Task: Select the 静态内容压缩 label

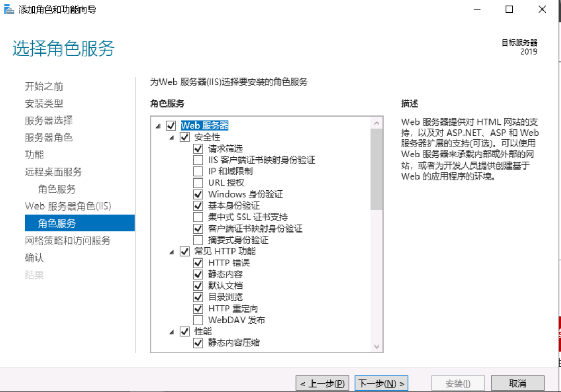Action: 234,343
